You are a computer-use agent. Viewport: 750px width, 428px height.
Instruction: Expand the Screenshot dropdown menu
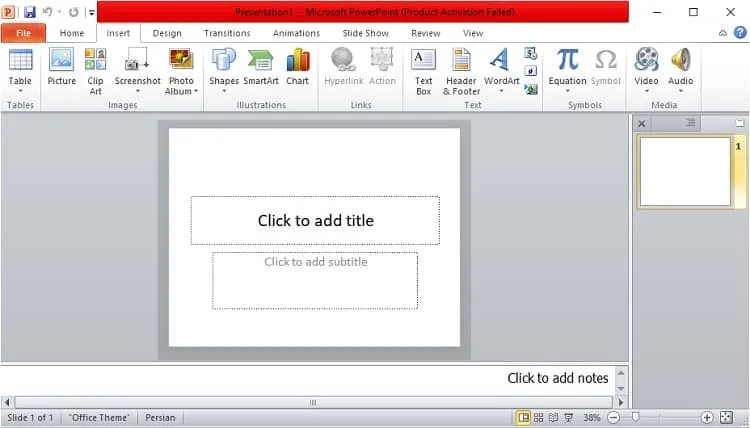138,91
